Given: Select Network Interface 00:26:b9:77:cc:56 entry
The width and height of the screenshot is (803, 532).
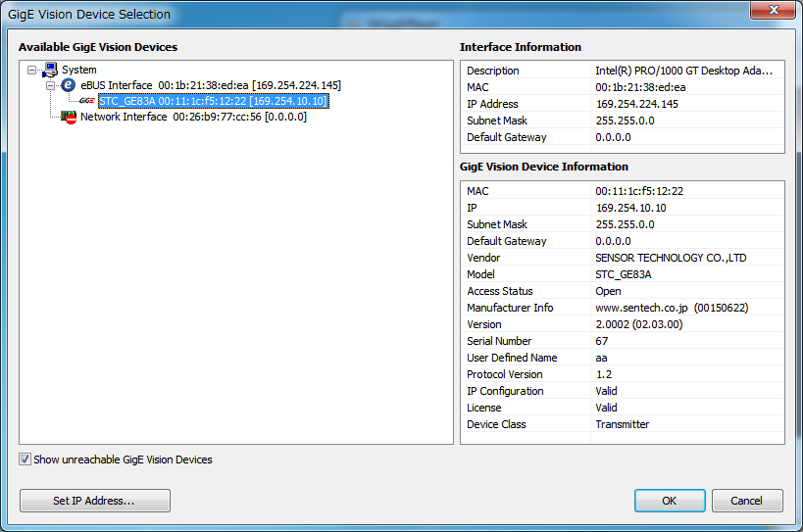Looking at the screenshot, I should pyautogui.click(x=193, y=117).
